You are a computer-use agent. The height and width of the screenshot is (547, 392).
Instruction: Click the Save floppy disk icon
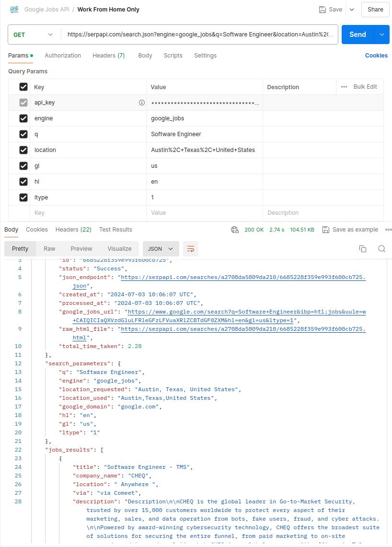323,10
